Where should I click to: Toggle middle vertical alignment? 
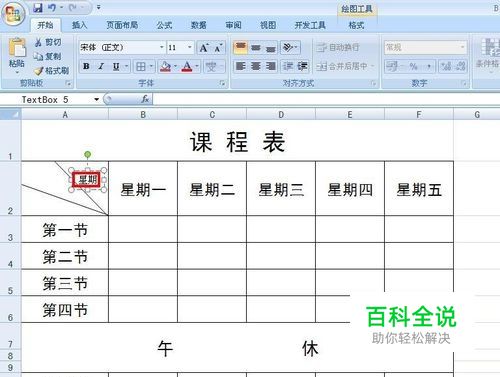(256, 48)
